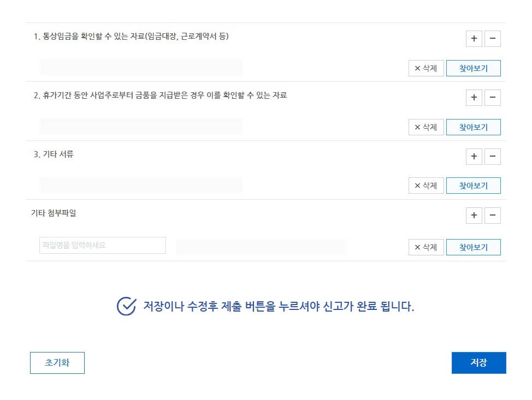Image resolution: width=532 pixels, height=400 pixels.
Task: Click the 파일명을 입력하세요 input field
Action: tap(103, 246)
